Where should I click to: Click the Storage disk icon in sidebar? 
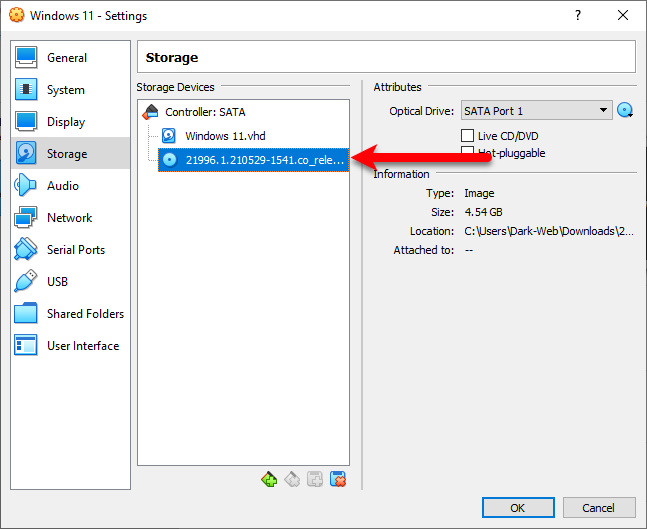(26, 153)
